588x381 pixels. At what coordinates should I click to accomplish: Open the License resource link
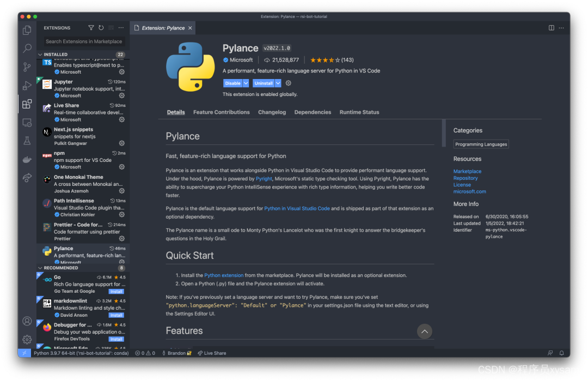tap(462, 185)
